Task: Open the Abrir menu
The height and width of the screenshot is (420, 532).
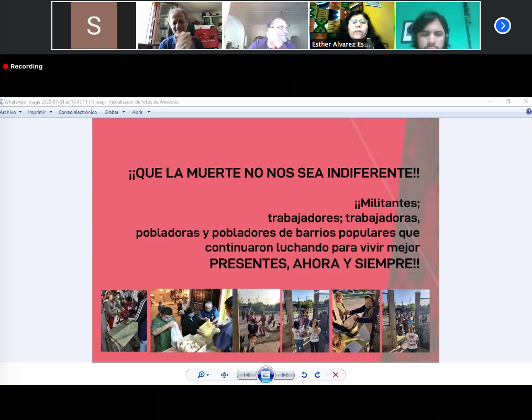Action: pos(137,112)
